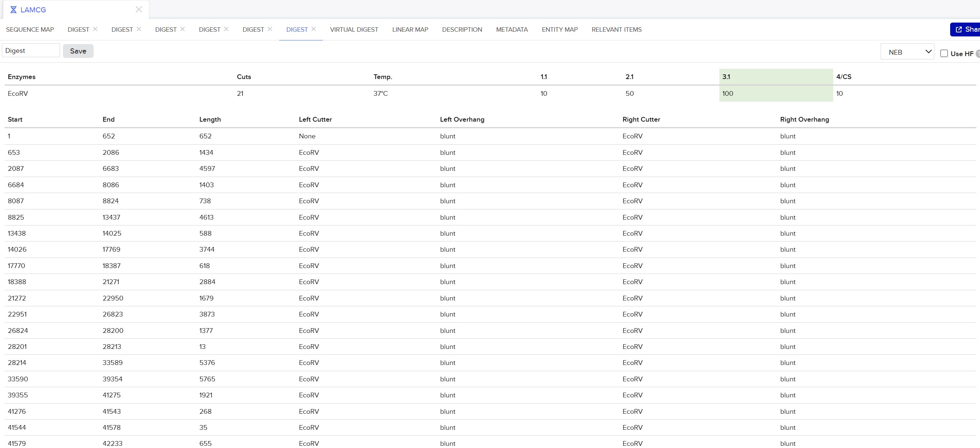This screenshot has width=980, height=448.
Task: Close the third DIGEST tab
Action: 183,29
